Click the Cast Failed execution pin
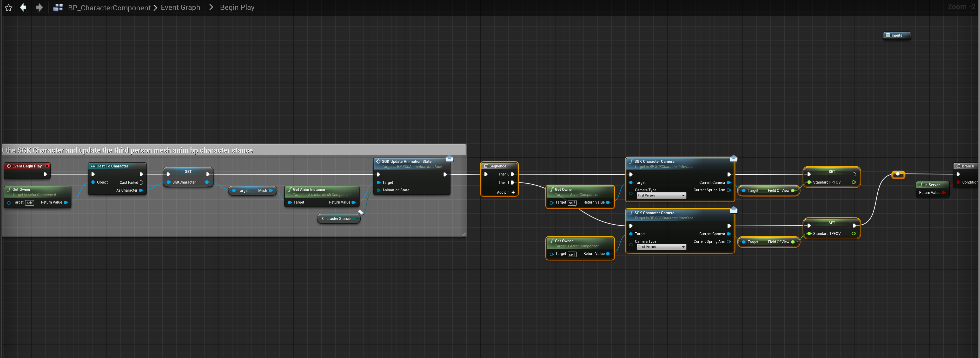This screenshot has width=980, height=358. point(142,183)
